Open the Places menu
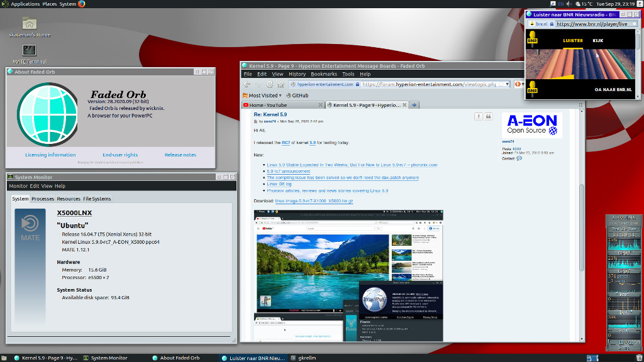This screenshot has width=644, height=362. (x=50, y=4)
